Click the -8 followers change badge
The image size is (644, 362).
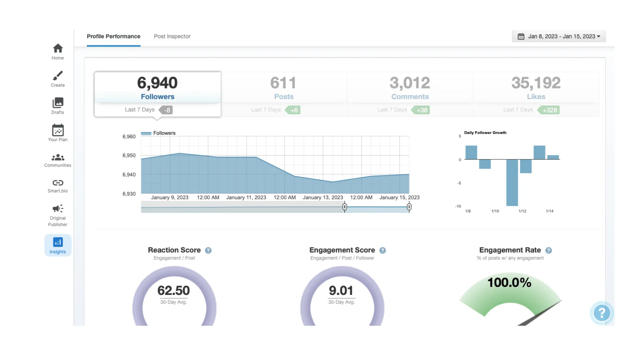pyautogui.click(x=166, y=110)
